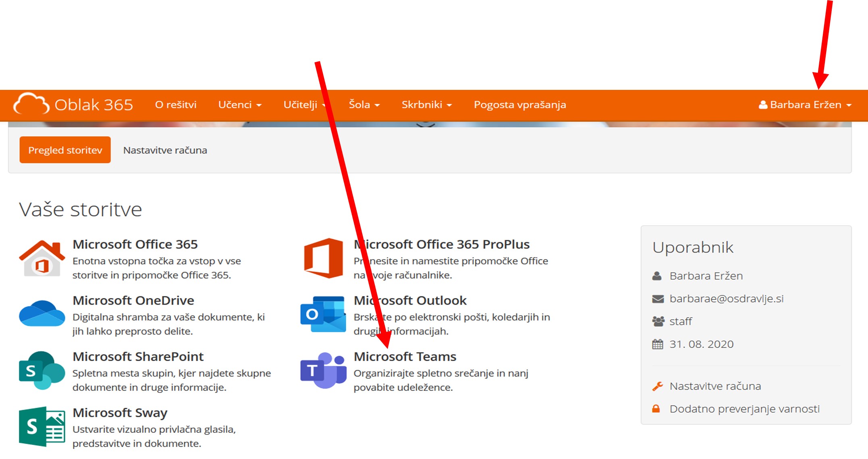Viewport: 868px width, 459px height.
Task: Click the Oblak 365 cloud logo
Action: pos(31,103)
